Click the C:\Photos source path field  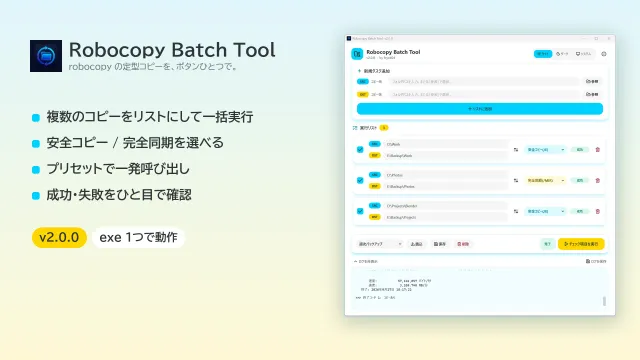pyautogui.click(x=446, y=175)
